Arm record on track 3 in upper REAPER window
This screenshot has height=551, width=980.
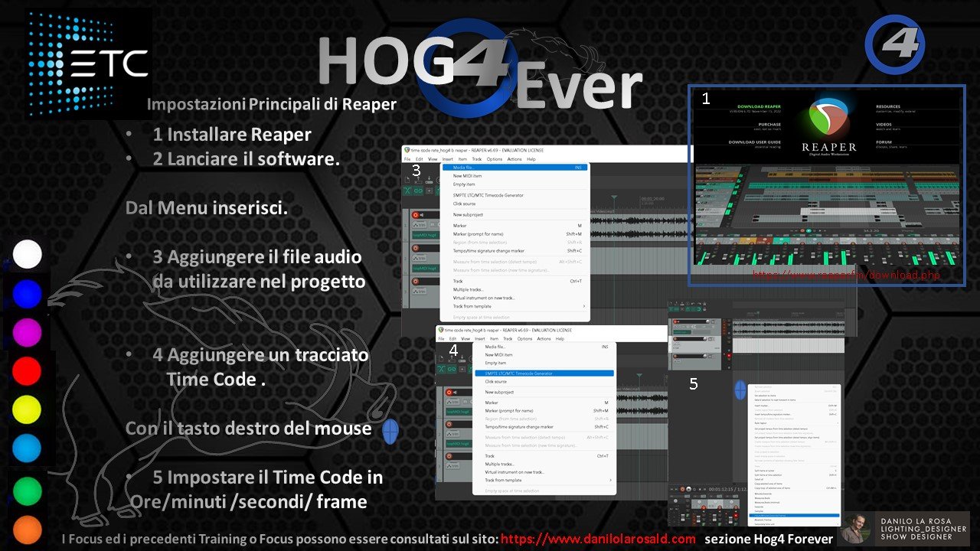click(415, 282)
